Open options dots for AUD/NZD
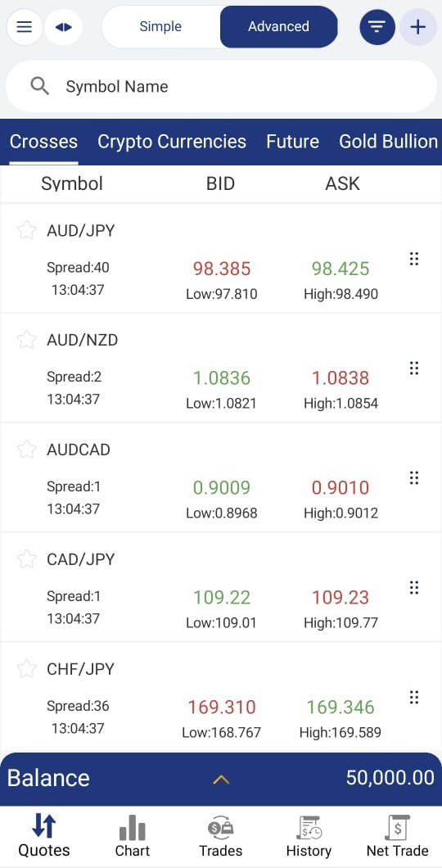 click(x=414, y=368)
